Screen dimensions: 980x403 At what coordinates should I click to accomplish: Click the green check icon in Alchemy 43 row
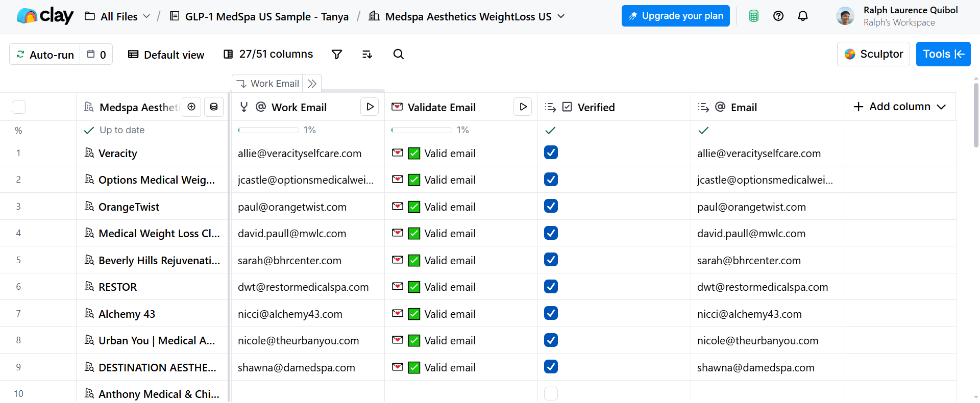tap(414, 314)
